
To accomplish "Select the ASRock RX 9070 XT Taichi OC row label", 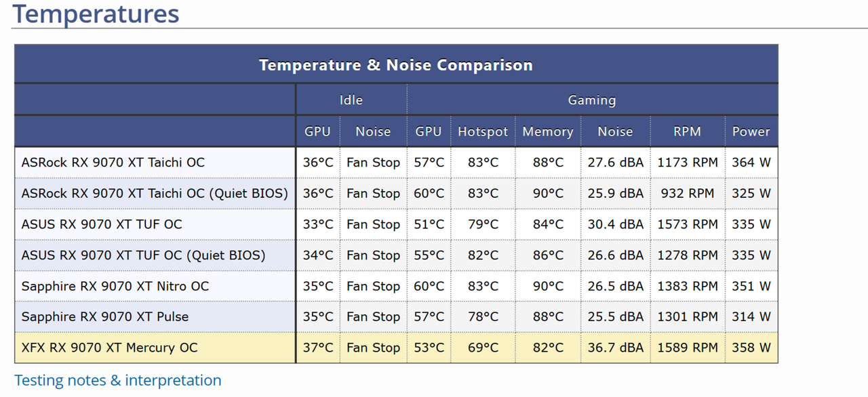I will (x=113, y=163).
